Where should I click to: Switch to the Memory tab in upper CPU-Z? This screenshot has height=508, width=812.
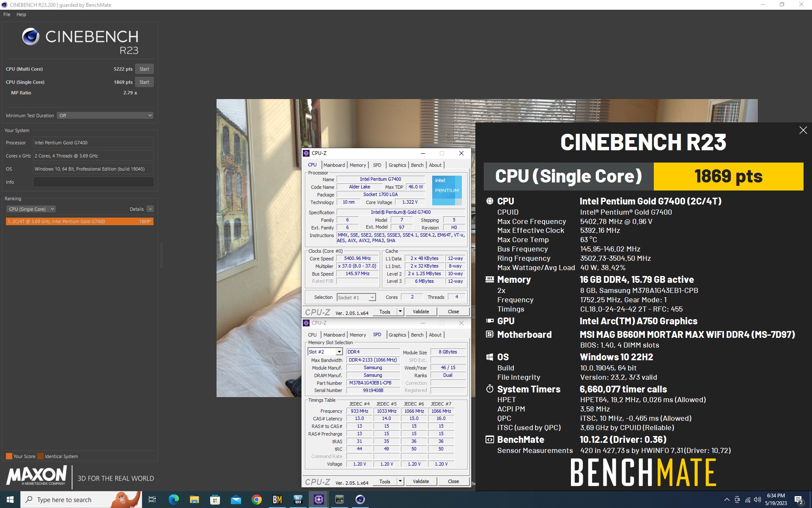pyautogui.click(x=358, y=165)
